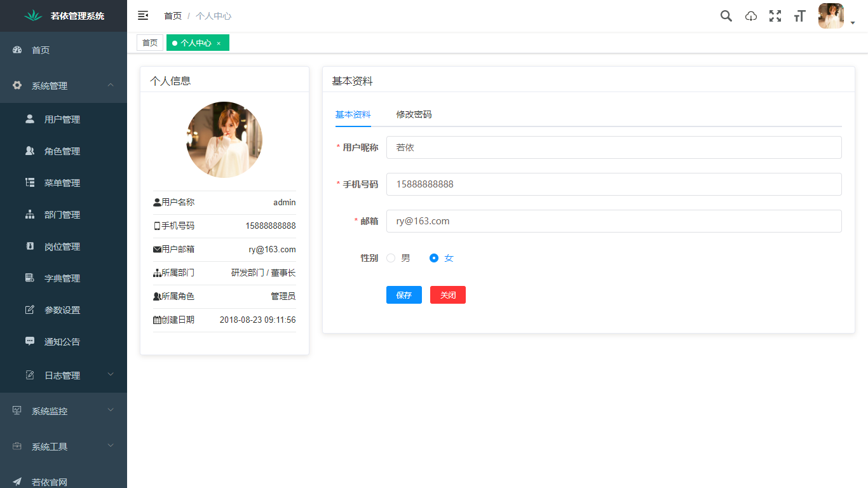The width and height of the screenshot is (868, 488).
Task: Toggle fullscreen mode icon
Action: [x=775, y=16]
